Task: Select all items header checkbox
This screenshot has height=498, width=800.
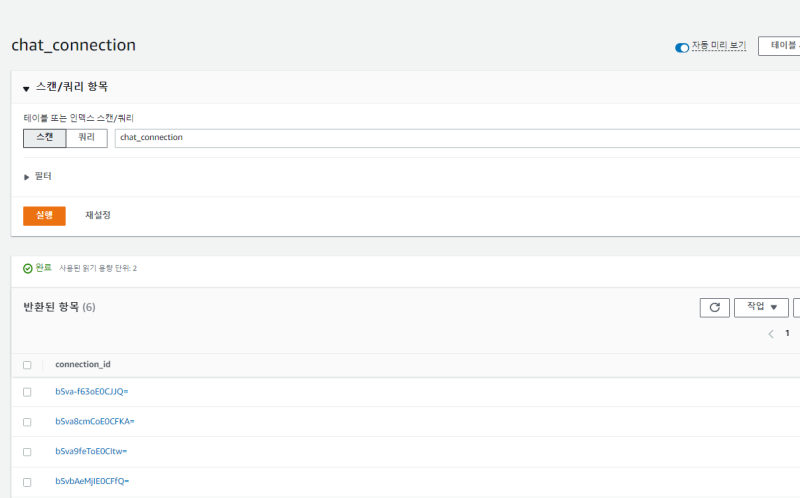Action: tap(27, 365)
